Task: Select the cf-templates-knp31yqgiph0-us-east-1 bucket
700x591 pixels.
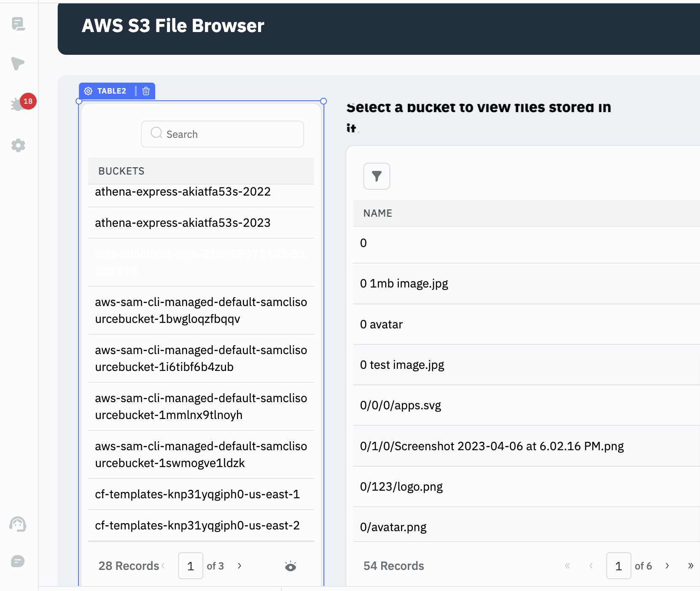Action: (x=197, y=494)
